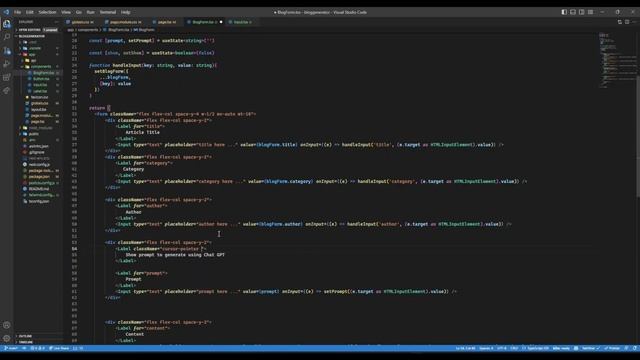The image size is (640, 360).
Task: Click the components breadcrumb segment
Action: 88,30
